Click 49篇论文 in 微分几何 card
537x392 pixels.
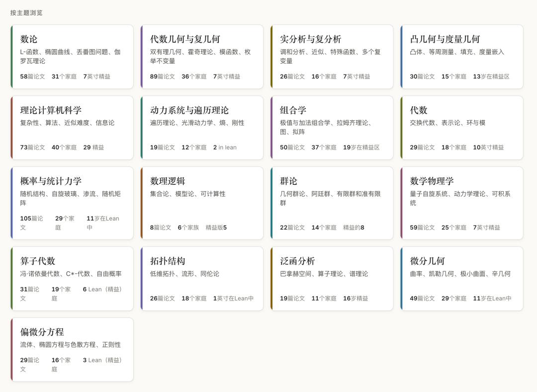click(422, 298)
